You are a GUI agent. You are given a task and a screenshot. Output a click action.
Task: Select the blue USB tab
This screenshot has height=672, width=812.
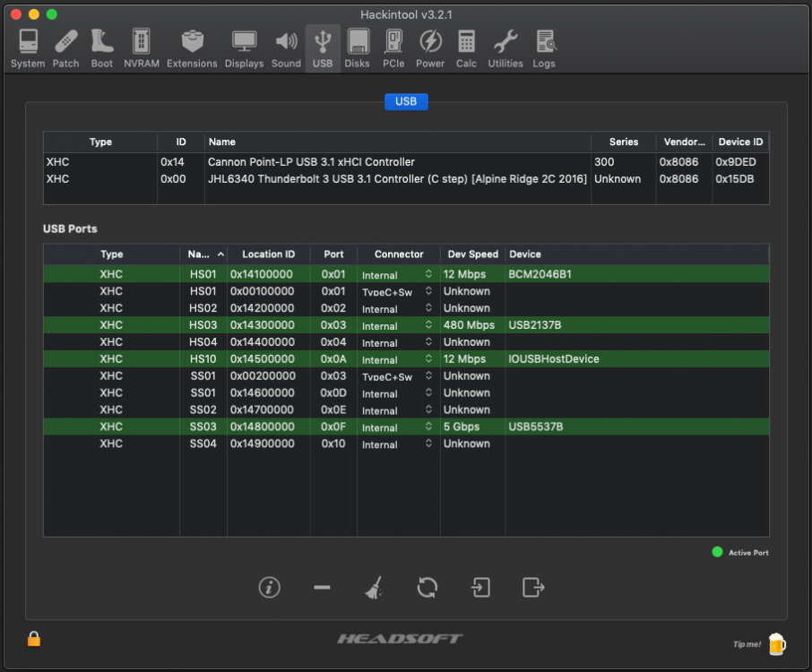coord(406,101)
